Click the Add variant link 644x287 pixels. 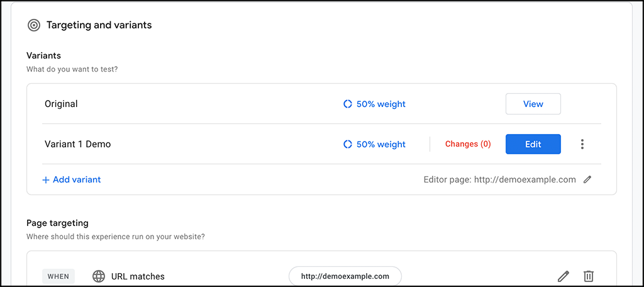pos(72,179)
